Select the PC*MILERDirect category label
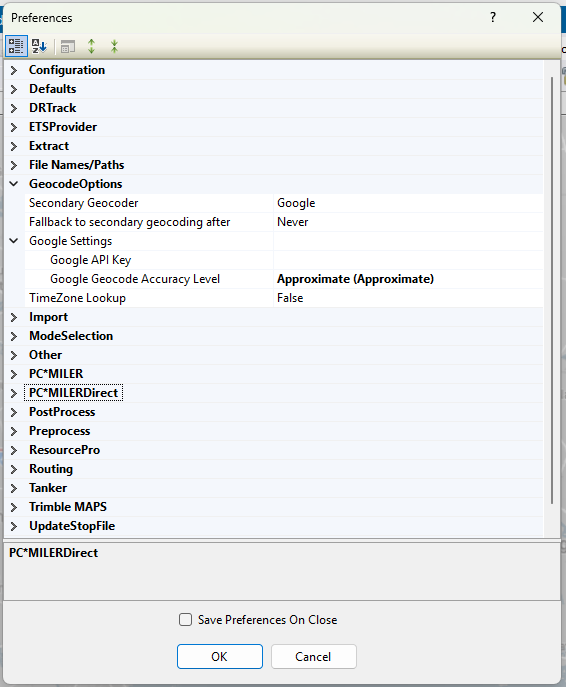Image resolution: width=566 pixels, height=687 pixels. [x=74, y=393]
